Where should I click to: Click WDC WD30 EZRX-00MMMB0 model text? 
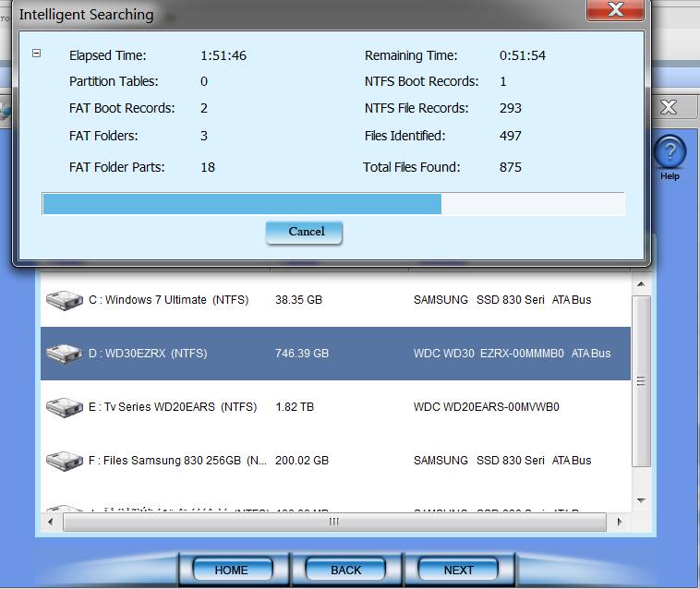click(489, 354)
